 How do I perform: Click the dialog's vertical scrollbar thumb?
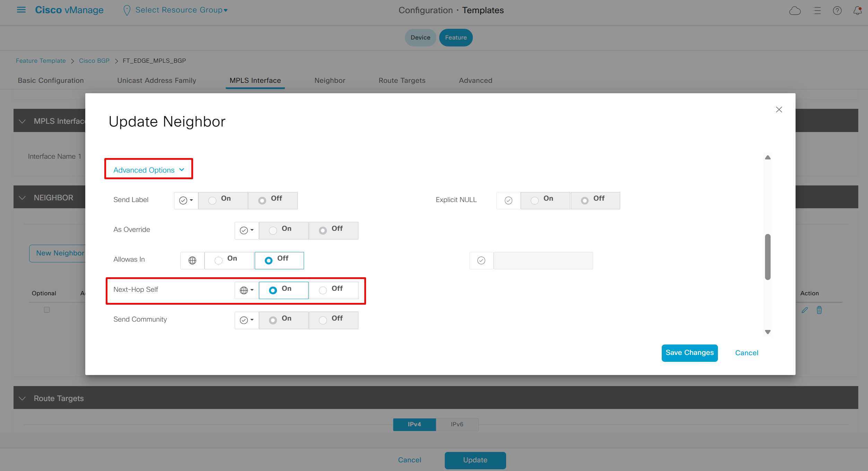click(767, 256)
